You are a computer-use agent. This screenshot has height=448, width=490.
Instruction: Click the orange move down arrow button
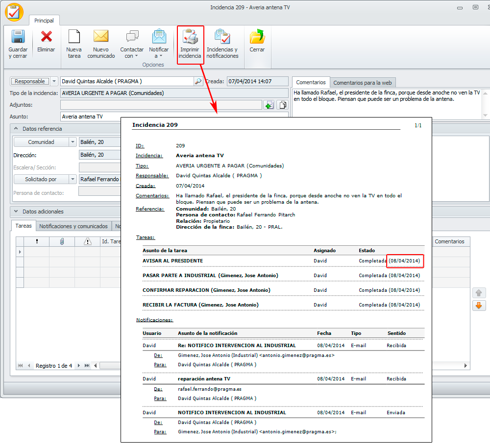[479, 306]
